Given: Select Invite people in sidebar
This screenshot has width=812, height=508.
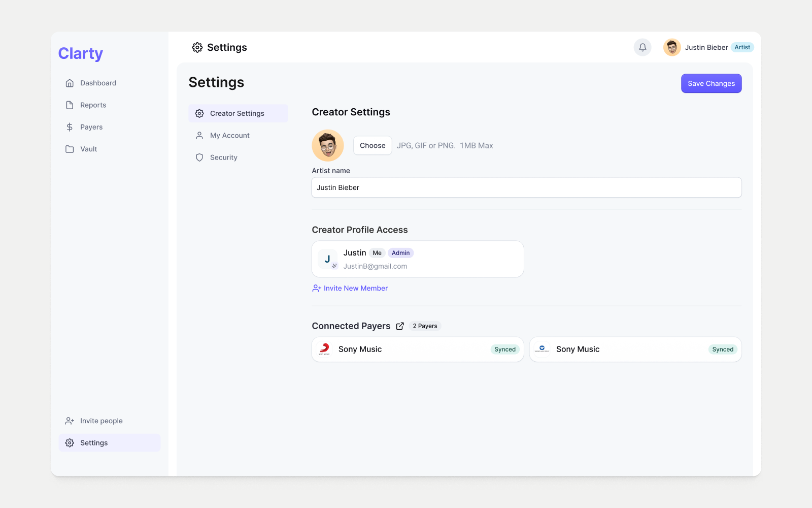Looking at the screenshot, I should tap(110, 421).
